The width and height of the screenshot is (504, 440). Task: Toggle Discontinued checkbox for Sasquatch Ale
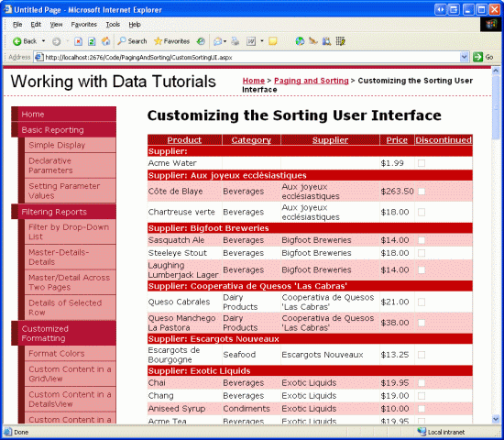click(x=422, y=240)
